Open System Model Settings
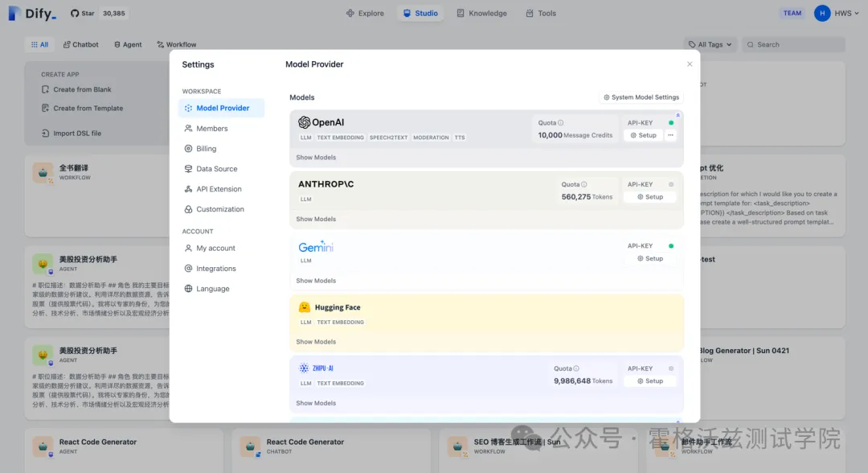The width and height of the screenshot is (868, 473). 641,97
